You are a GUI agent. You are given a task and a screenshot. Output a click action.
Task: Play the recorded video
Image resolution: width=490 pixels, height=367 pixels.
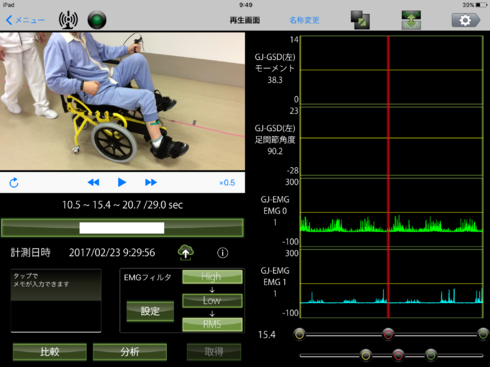122,182
